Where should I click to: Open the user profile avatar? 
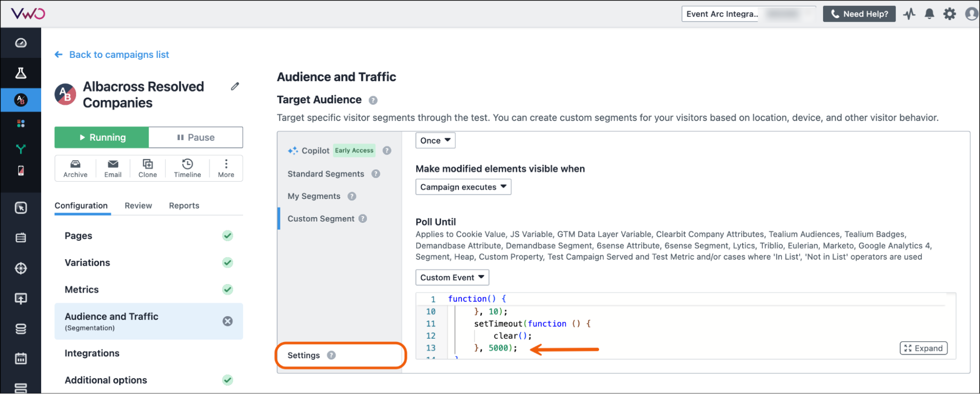click(972, 14)
